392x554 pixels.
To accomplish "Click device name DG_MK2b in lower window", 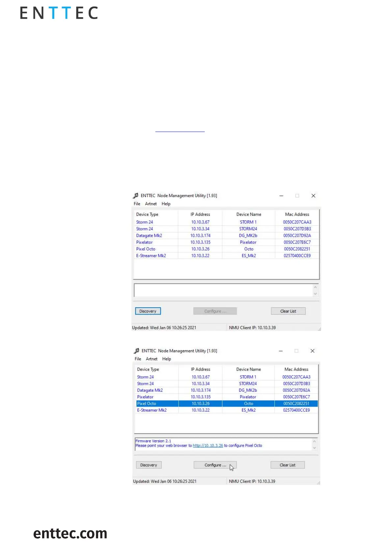I will point(248,390).
